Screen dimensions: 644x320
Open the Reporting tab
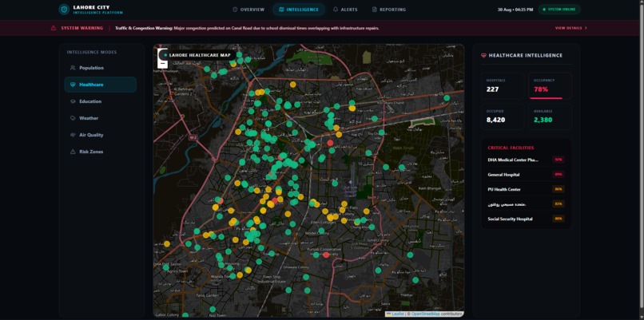(x=389, y=10)
